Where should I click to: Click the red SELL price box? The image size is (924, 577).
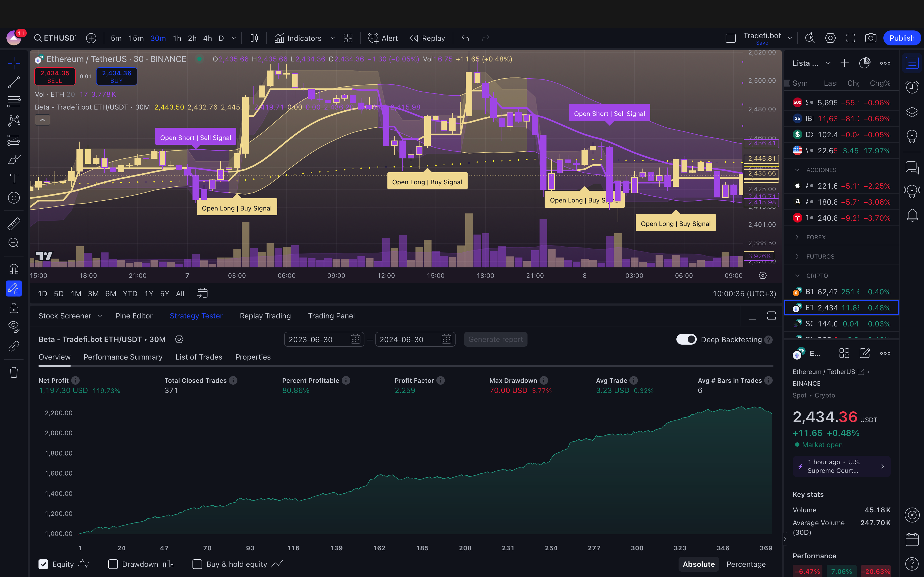(55, 76)
